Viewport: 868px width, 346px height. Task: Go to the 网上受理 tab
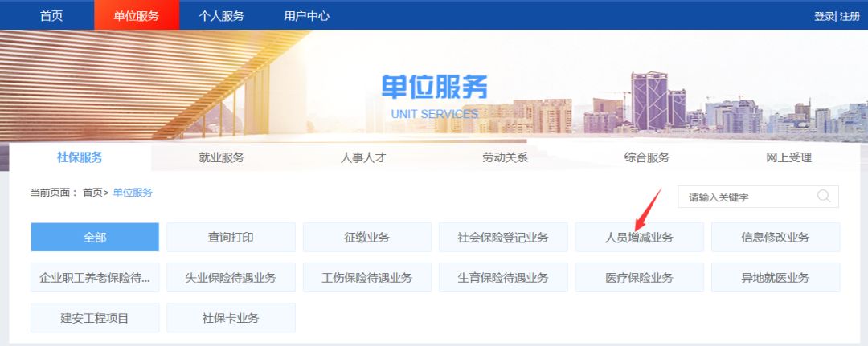pyautogui.click(x=788, y=157)
